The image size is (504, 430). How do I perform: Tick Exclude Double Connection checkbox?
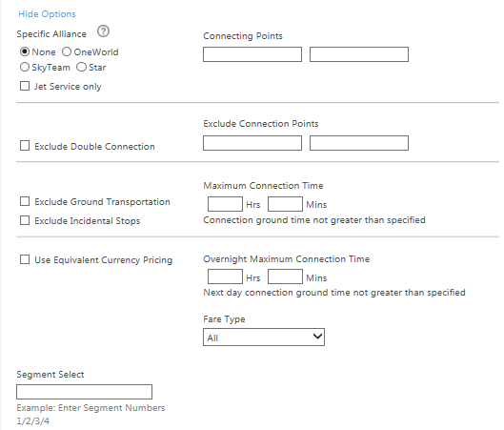pos(25,146)
